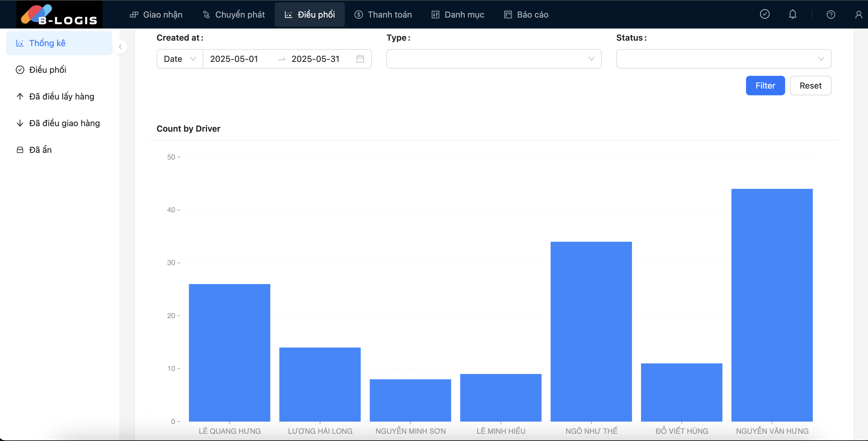Open Đã điều lấy hàng sidebar item
The height and width of the screenshot is (441, 868).
(59, 96)
